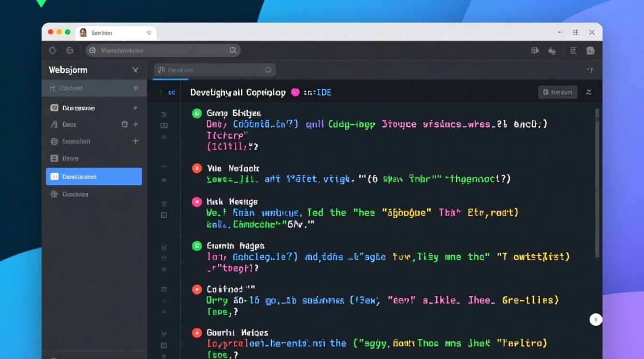Click the Hak Meeiigs entry title

pyautogui.click(x=232, y=202)
